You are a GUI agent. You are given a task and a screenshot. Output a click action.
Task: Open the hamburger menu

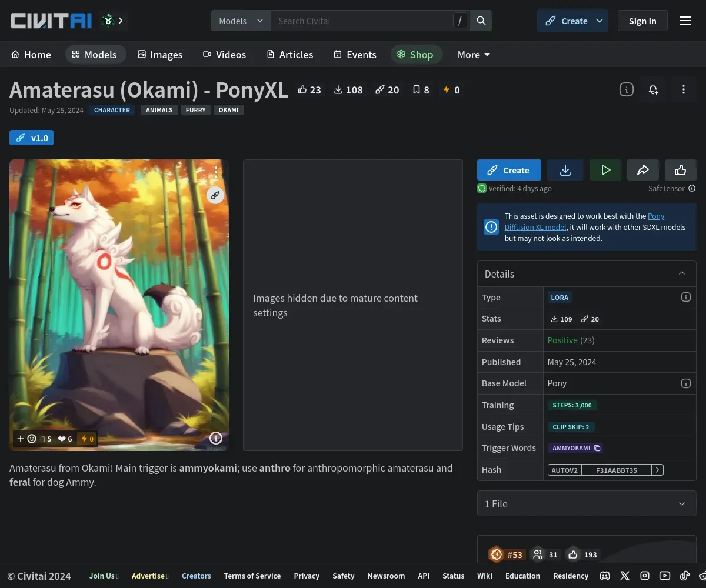tap(685, 21)
